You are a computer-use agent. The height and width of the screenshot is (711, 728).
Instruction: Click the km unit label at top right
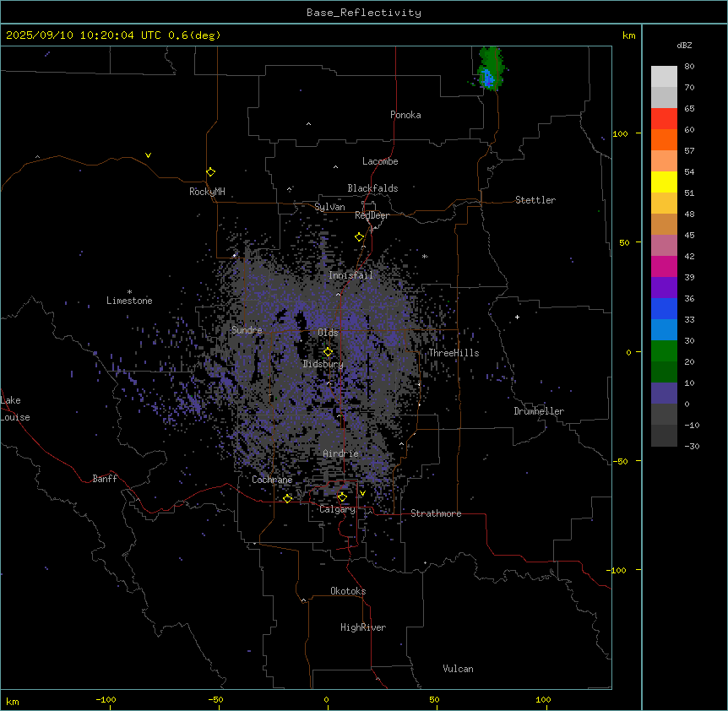629,35
